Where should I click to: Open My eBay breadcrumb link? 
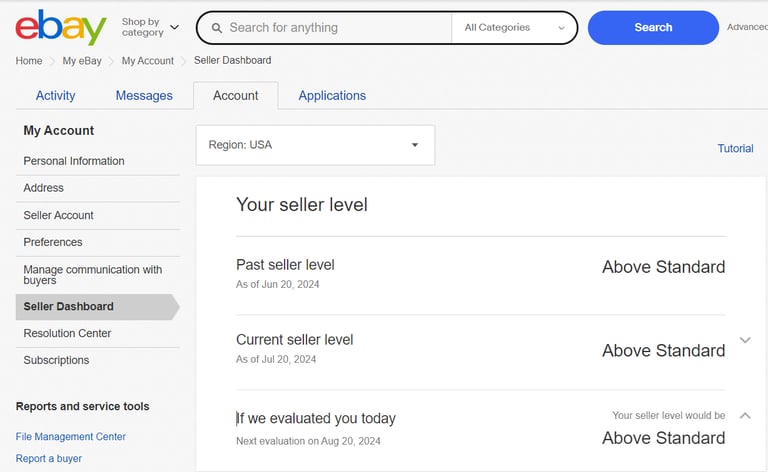(x=82, y=61)
